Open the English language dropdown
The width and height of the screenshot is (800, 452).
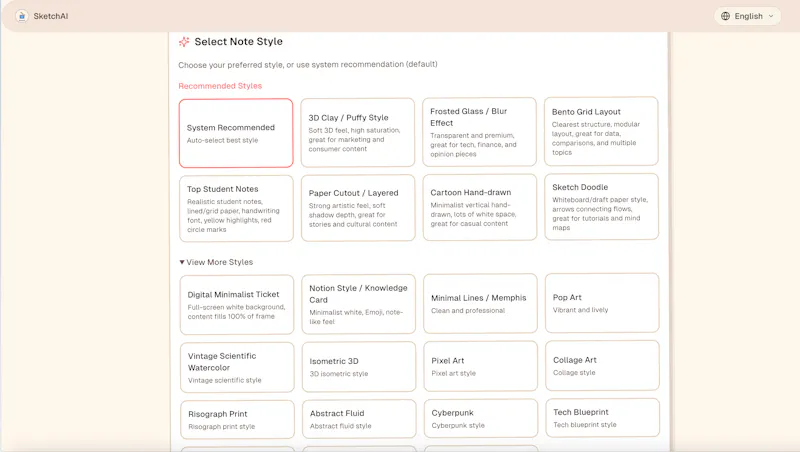(x=747, y=16)
